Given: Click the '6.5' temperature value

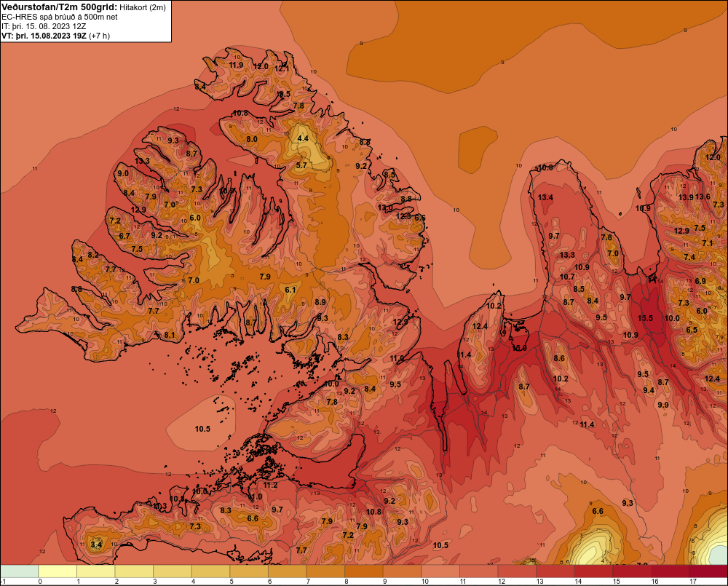Looking at the screenshot, I should 692,330.
